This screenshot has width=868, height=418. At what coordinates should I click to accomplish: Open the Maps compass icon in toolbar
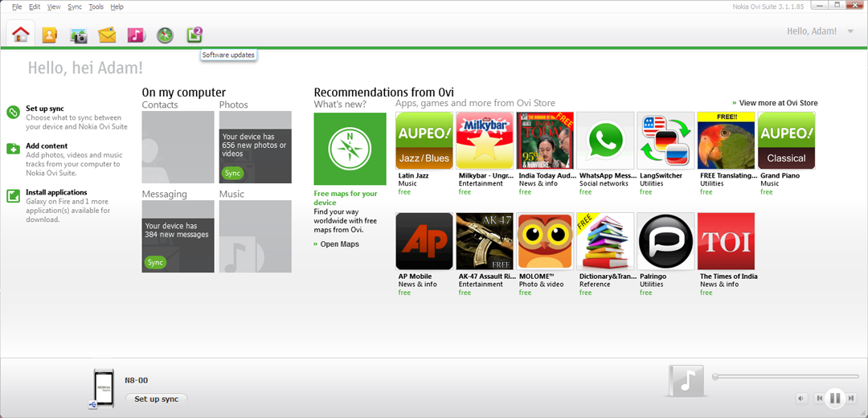(x=165, y=35)
